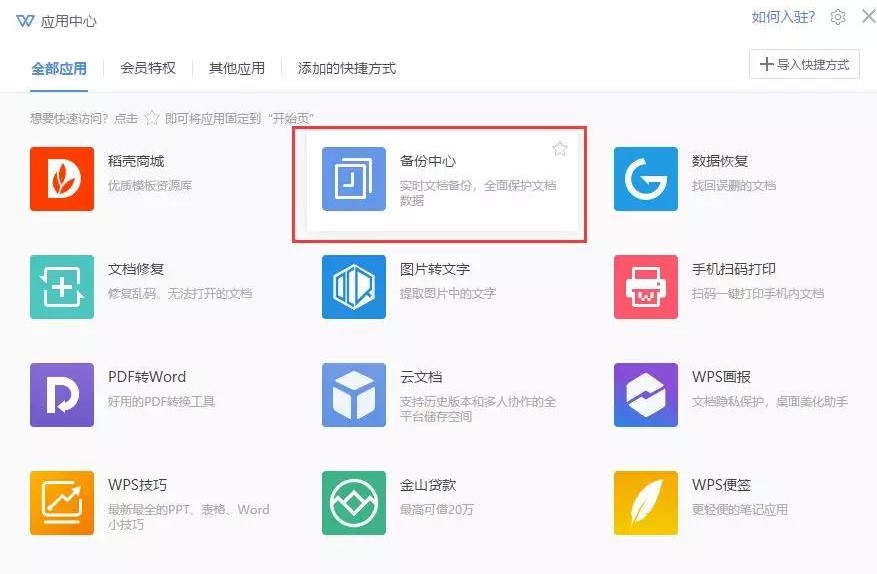This screenshot has height=574, width=877.
Task: Click description 修复乱码、无法打开的文档
Action: (180, 294)
